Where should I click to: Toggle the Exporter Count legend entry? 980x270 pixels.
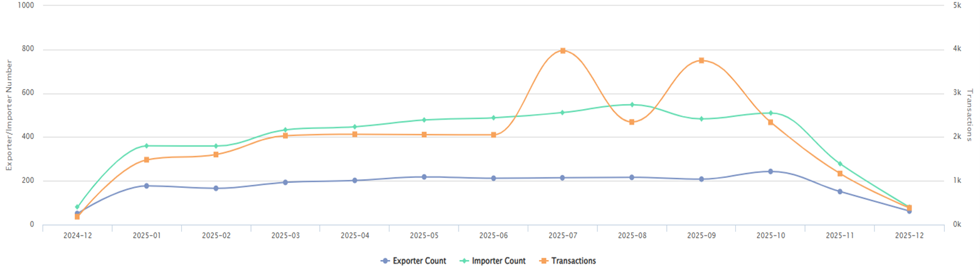(413, 261)
